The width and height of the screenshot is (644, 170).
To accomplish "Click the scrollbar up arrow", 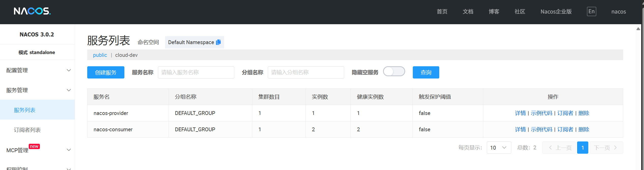I will [x=638, y=29].
